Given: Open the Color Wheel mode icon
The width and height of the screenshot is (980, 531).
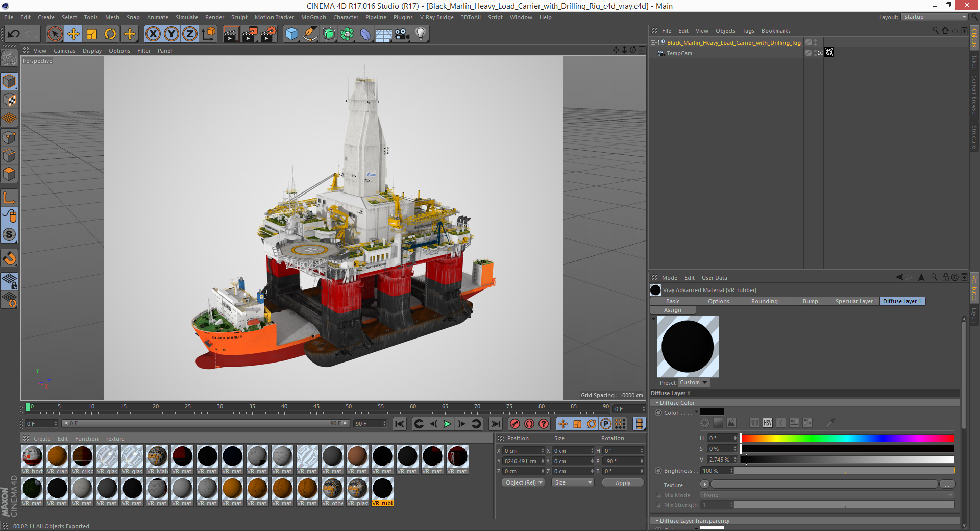Looking at the screenshot, I should tap(705, 423).
